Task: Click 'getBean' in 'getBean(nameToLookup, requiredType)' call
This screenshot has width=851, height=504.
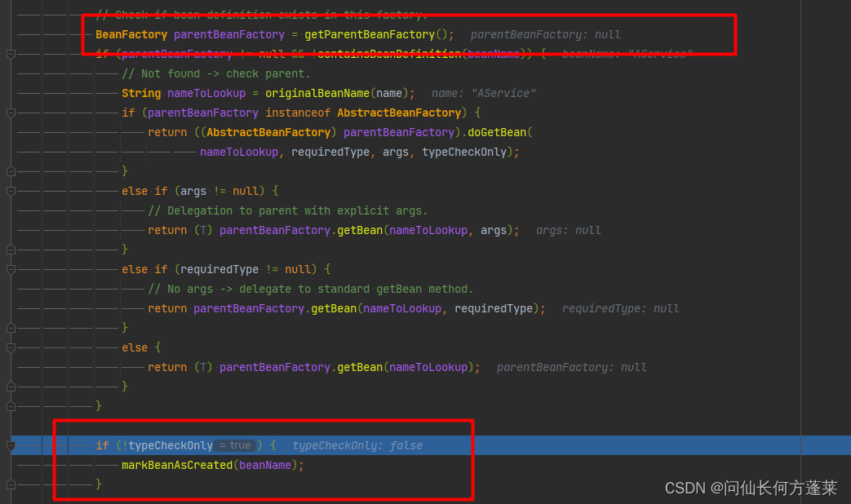Action: [334, 308]
